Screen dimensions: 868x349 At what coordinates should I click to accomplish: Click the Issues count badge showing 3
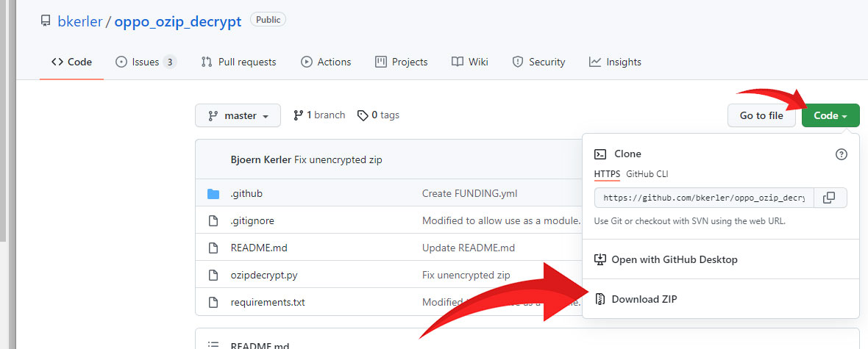(170, 62)
